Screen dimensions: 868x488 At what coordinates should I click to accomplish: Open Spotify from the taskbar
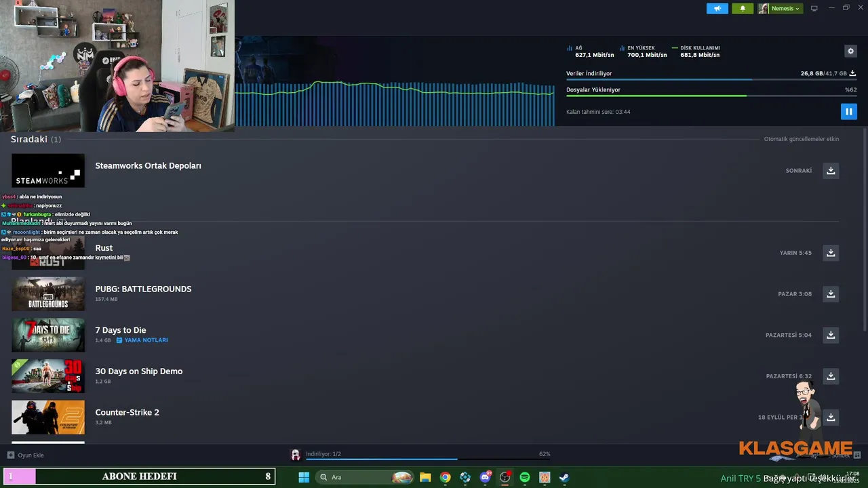524,477
